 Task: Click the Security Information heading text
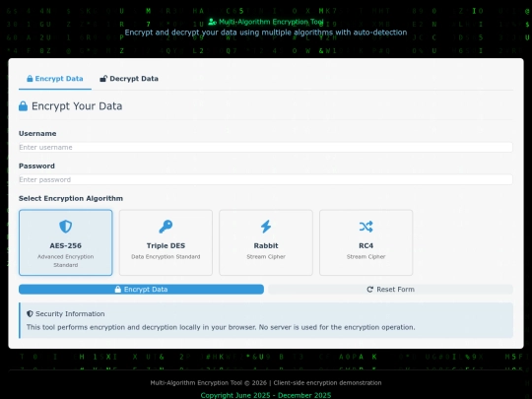tap(70, 314)
